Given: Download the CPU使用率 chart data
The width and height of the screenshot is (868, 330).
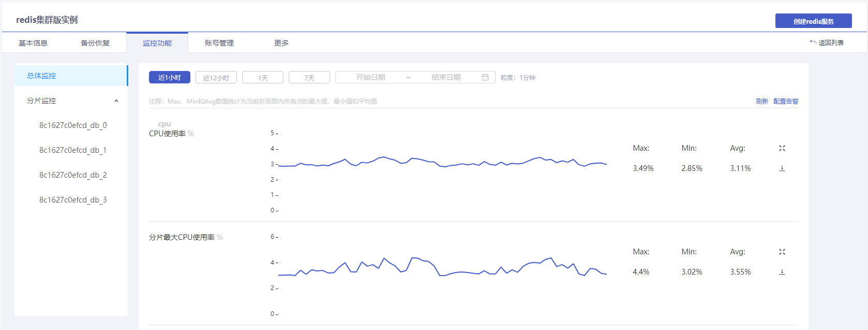Looking at the screenshot, I should coord(782,168).
